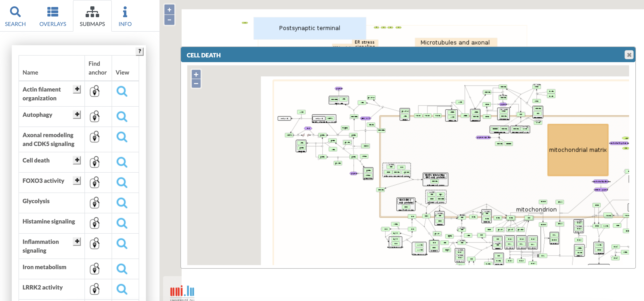The image size is (644, 301).
Task: View the LRRK2 activity submap
Action: (x=122, y=289)
